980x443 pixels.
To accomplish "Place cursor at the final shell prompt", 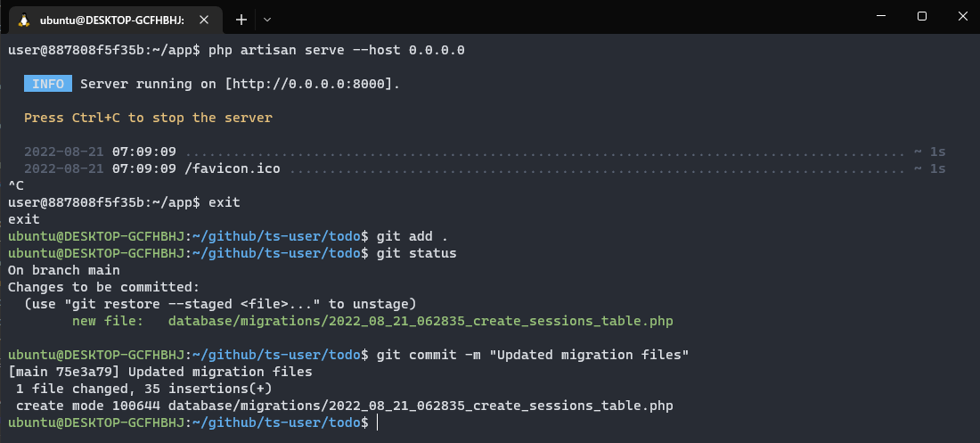I will [x=378, y=423].
